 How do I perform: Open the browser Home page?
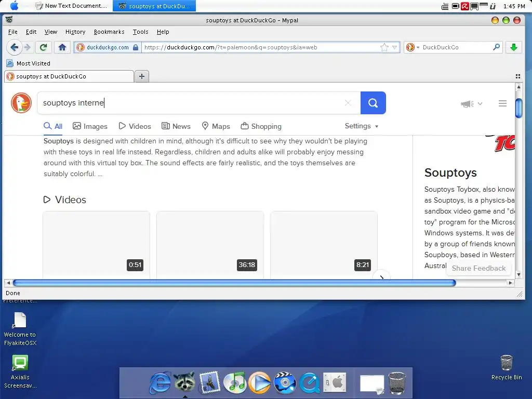(x=62, y=47)
